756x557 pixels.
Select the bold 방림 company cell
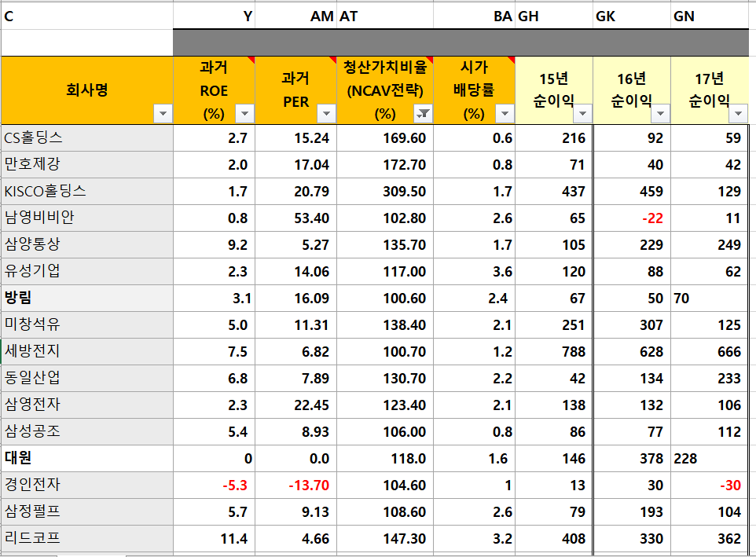tap(87, 298)
